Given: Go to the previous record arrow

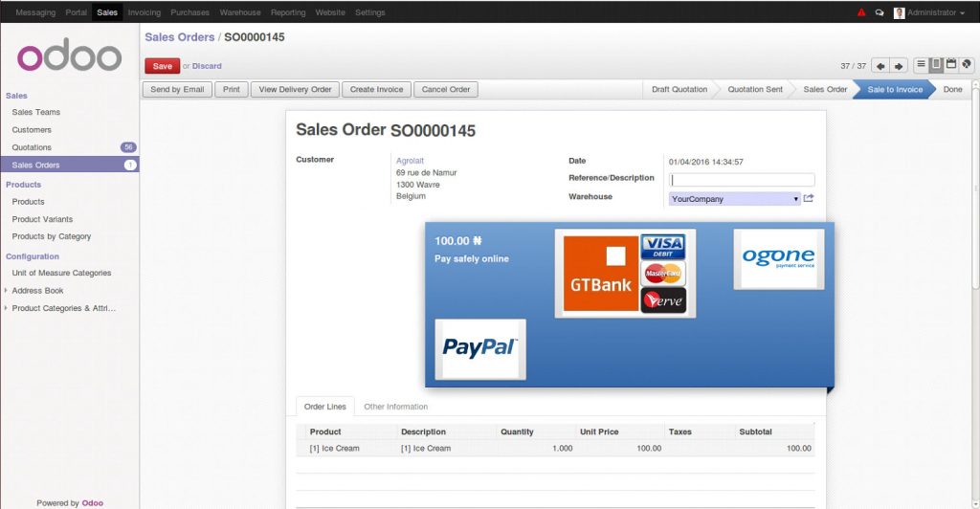Looking at the screenshot, I should pyautogui.click(x=881, y=66).
